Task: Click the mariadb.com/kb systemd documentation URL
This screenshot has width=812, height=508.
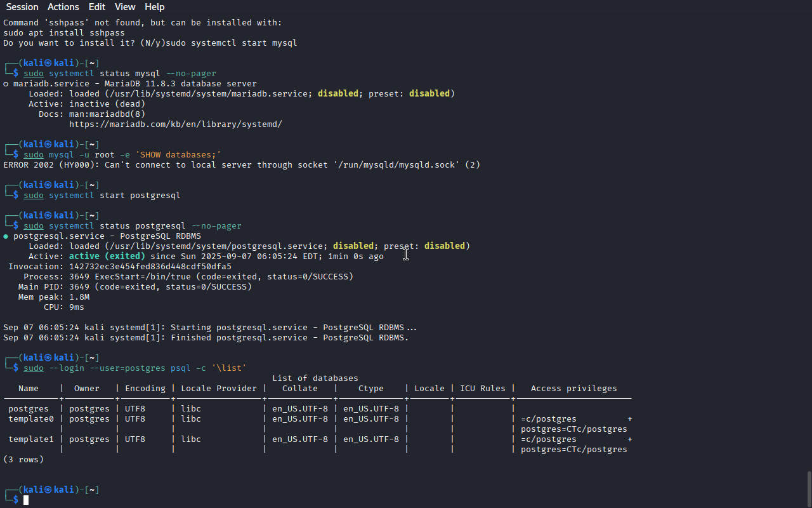Action: pyautogui.click(x=176, y=124)
